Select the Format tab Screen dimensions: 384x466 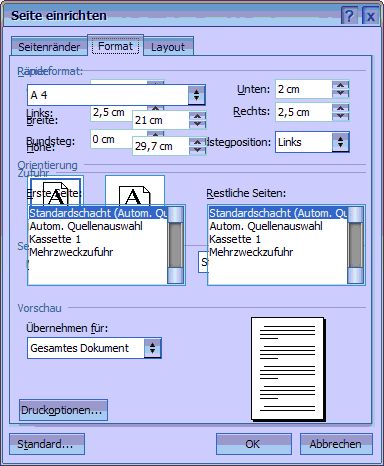tap(115, 46)
